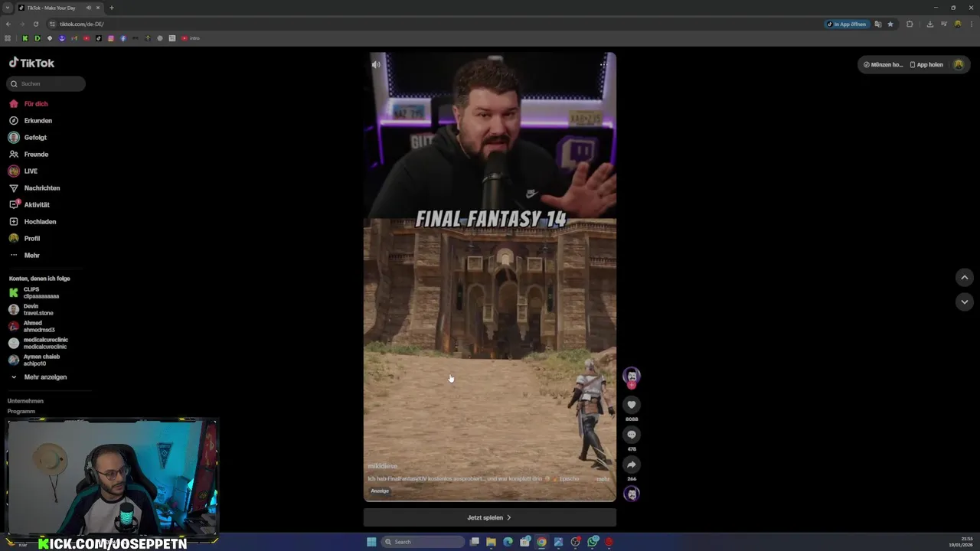Click the Unternehmen footer link
This screenshot has width=980, height=551.
pyautogui.click(x=25, y=401)
